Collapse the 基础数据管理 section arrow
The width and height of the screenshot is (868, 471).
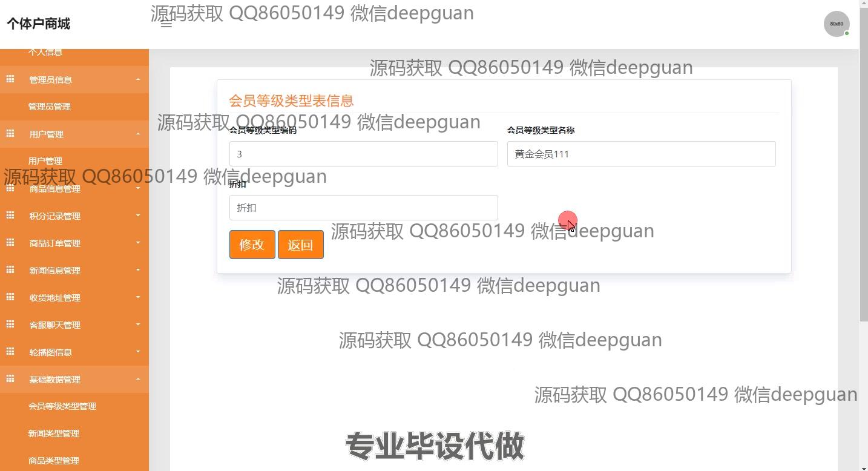point(138,379)
